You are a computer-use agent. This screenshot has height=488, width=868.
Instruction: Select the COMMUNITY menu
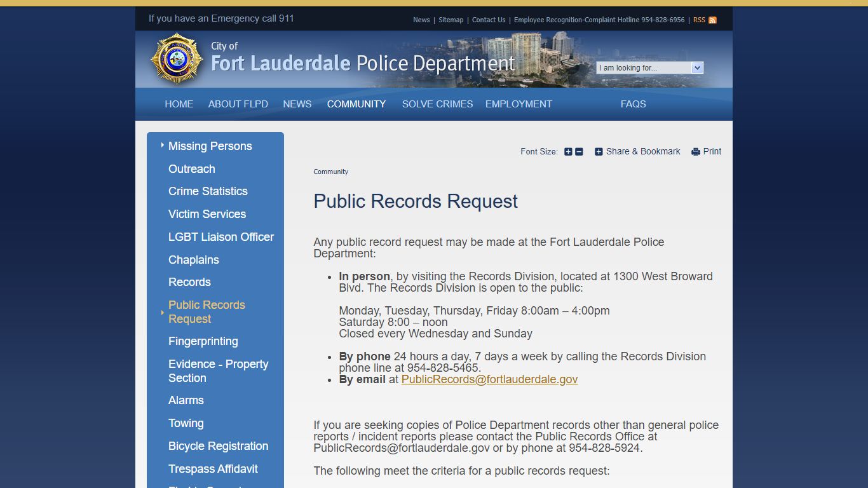pyautogui.click(x=356, y=104)
